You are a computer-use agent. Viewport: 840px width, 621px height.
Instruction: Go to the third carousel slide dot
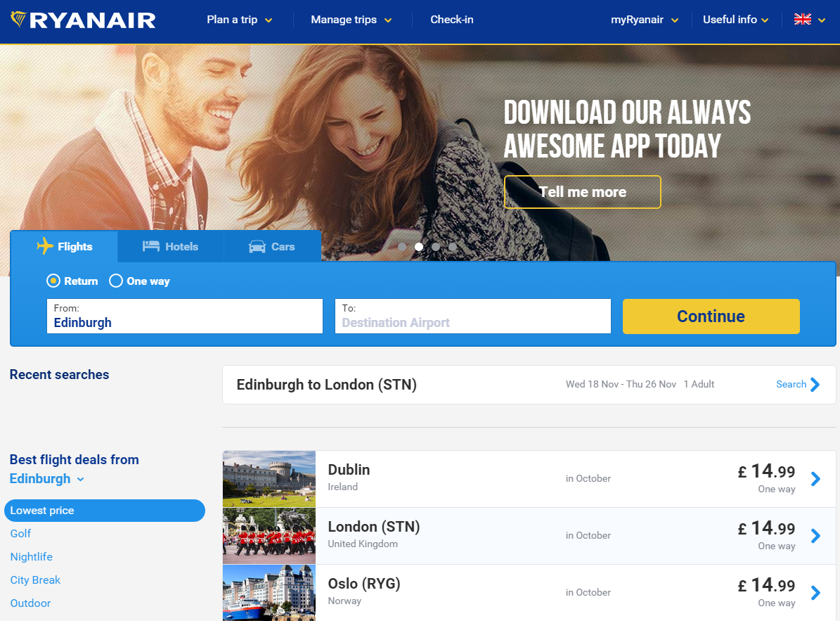click(436, 246)
